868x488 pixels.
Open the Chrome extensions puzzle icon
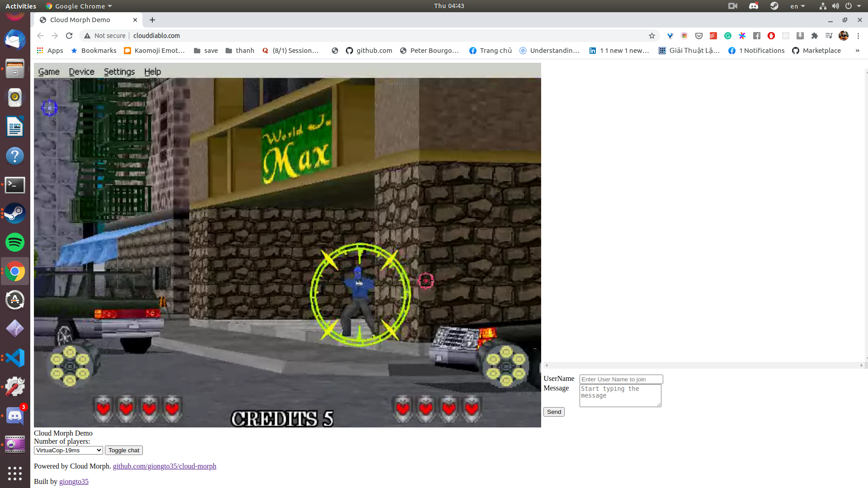tap(814, 36)
